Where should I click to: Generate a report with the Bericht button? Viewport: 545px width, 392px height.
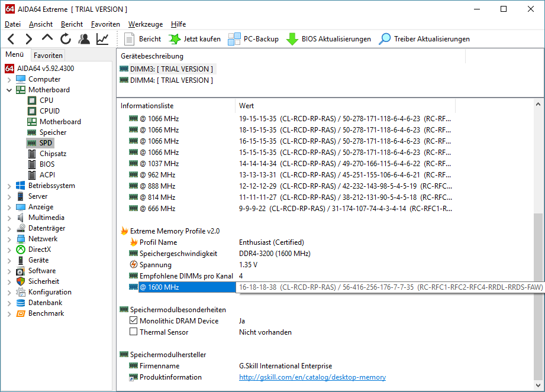pyautogui.click(x=143, y=39)
